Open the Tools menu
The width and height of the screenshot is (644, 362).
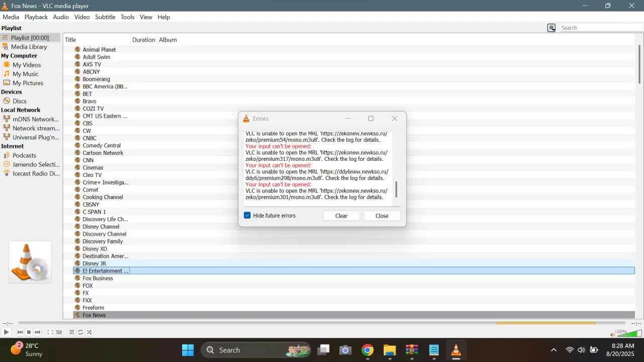coord(127,17)
